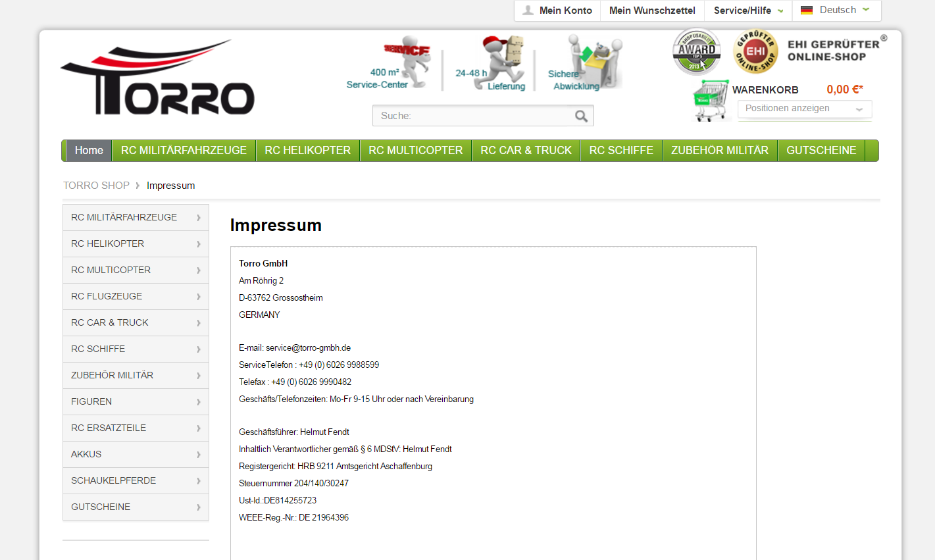
Task: Open the Sichere Abwicklung graphic
Action: (584, 64)
